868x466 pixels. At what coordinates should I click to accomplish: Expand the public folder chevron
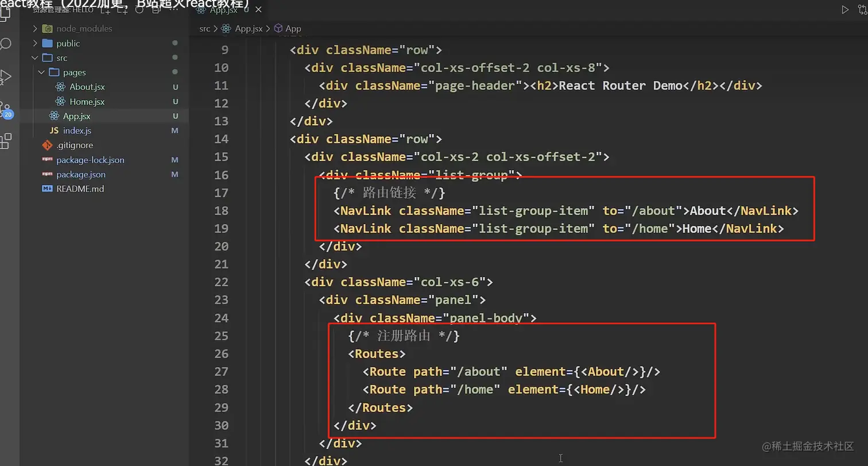[x=35, y=43]
